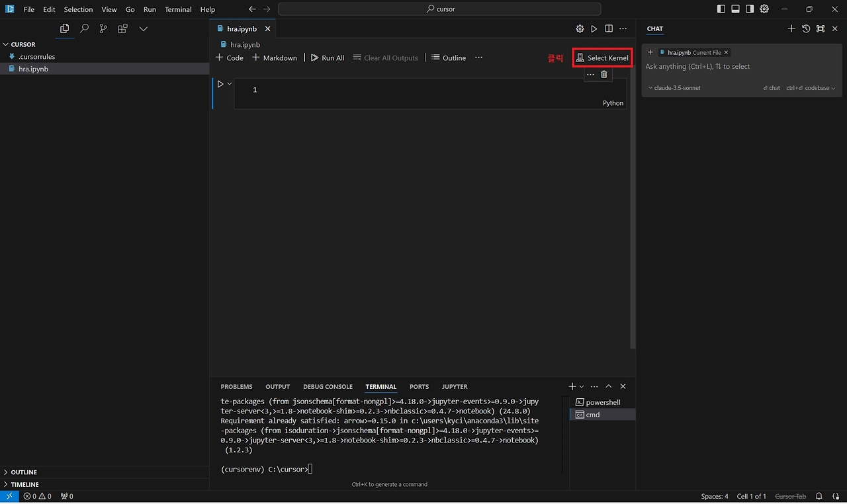Open settings gear in the title bar
The width and height of the screenshot is (847, 504).
coord(764,9)
